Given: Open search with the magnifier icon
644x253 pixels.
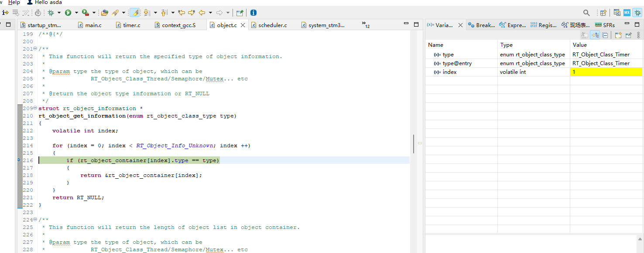Looking at the screenshot, I should [587, 13].
